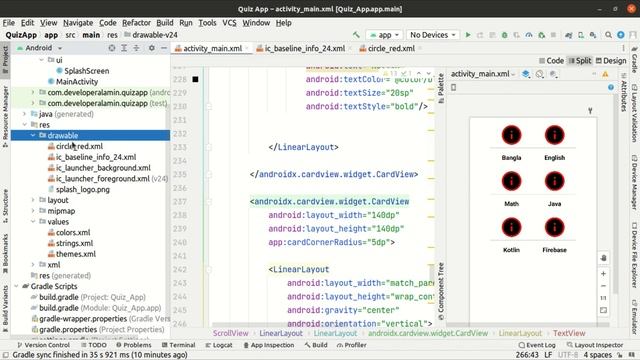Click the Stop square icon in toolbar
Viewport: 640px width, 360px height.
[x=553, y=35]
